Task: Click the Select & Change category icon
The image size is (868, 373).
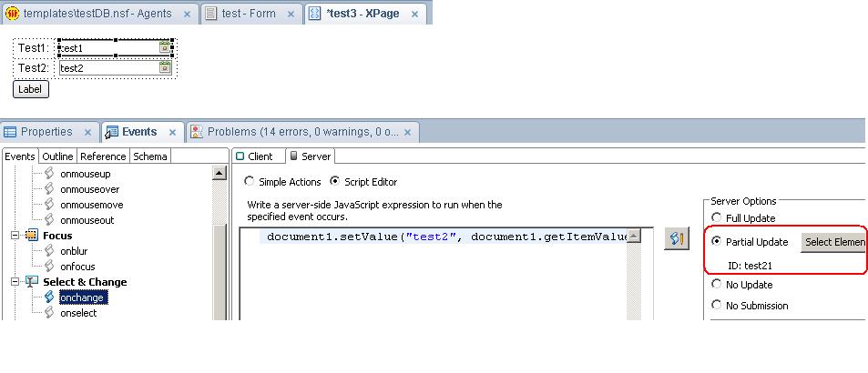Action: [x=31, y=282]
